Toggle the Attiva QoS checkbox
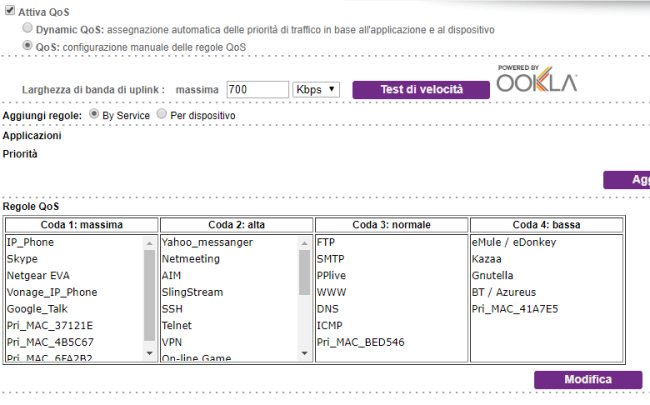This screenshot has width=650, height=405. click(x=10, y=10)
